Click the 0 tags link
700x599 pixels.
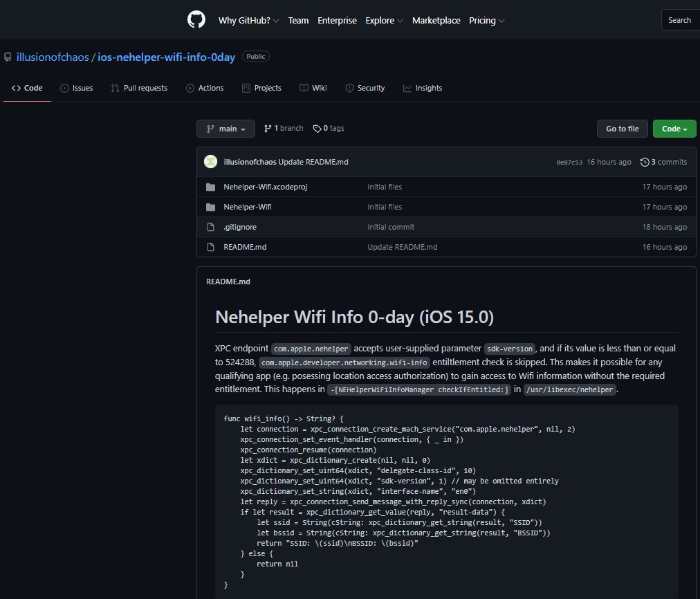tap(329, 129)
